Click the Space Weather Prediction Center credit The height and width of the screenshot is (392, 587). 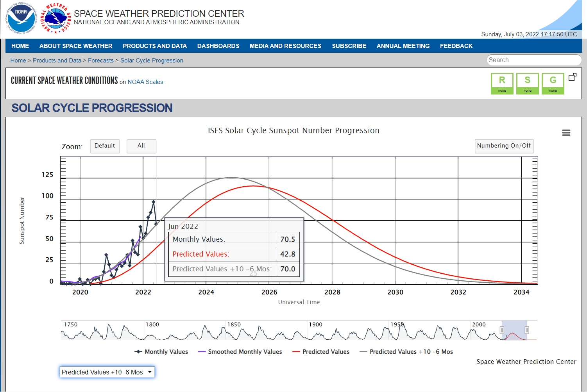click(526, 362)
